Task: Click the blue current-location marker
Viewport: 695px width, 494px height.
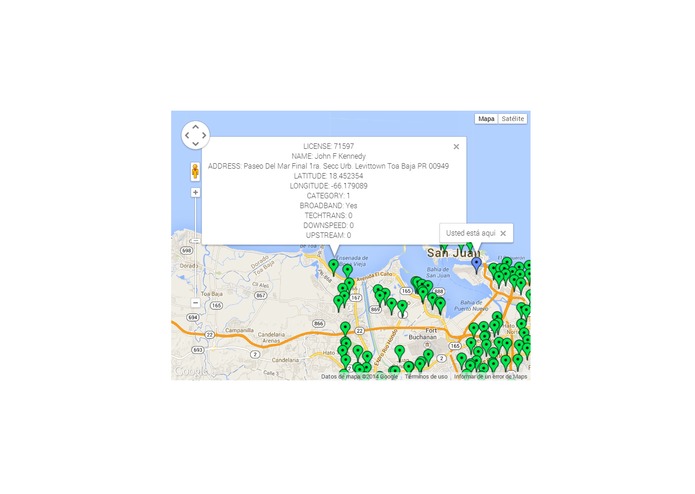Action: 476,265
